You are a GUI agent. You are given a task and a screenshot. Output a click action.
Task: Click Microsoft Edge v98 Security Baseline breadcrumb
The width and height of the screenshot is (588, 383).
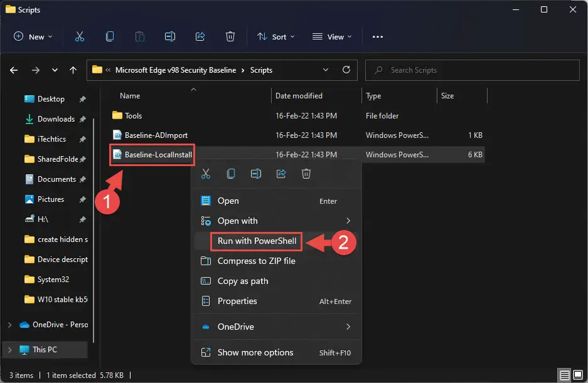click(176, 70)
